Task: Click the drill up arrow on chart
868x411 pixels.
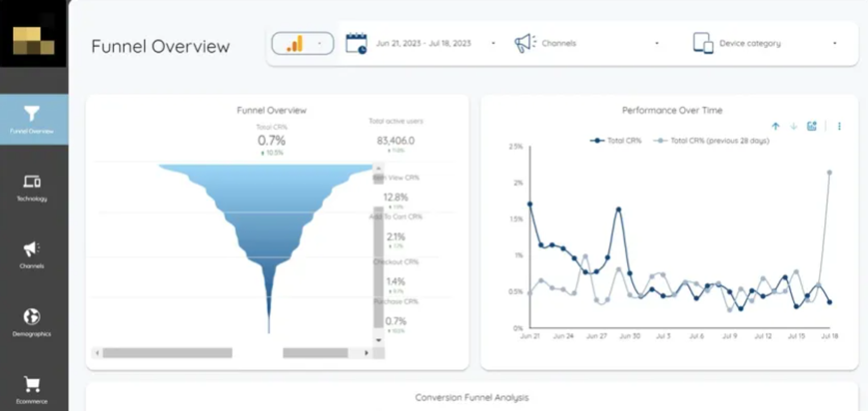Action: pyautogui.click(x=775, y=126)
